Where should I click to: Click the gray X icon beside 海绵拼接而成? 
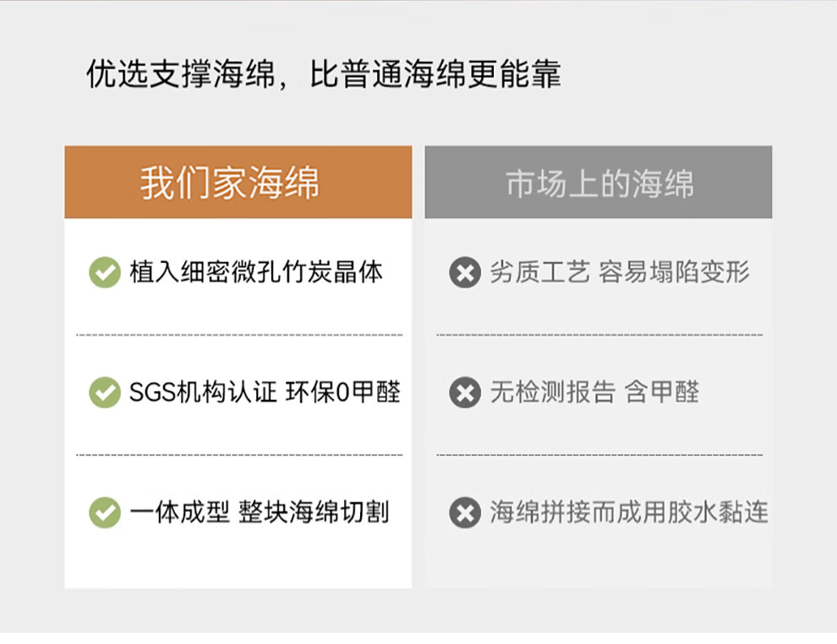(x=465, y=512)
